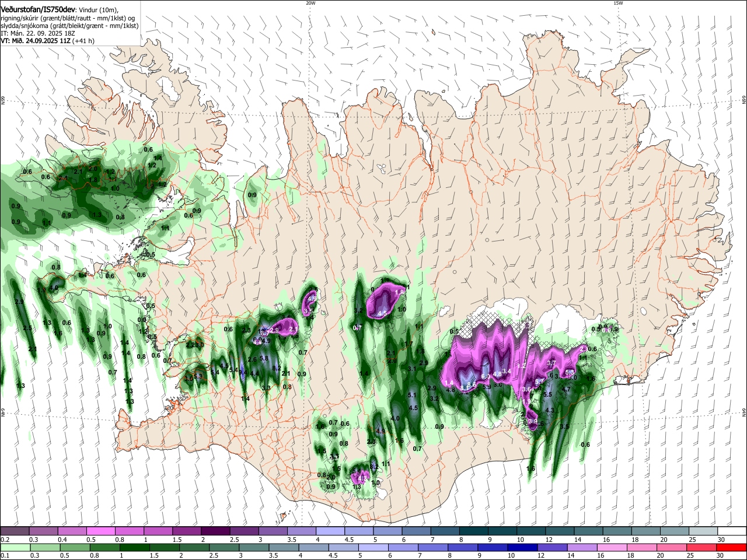Click the 4.4 precipitation value on the map
Viewport: 747px width, 560px height.
[x=254, y=373]
